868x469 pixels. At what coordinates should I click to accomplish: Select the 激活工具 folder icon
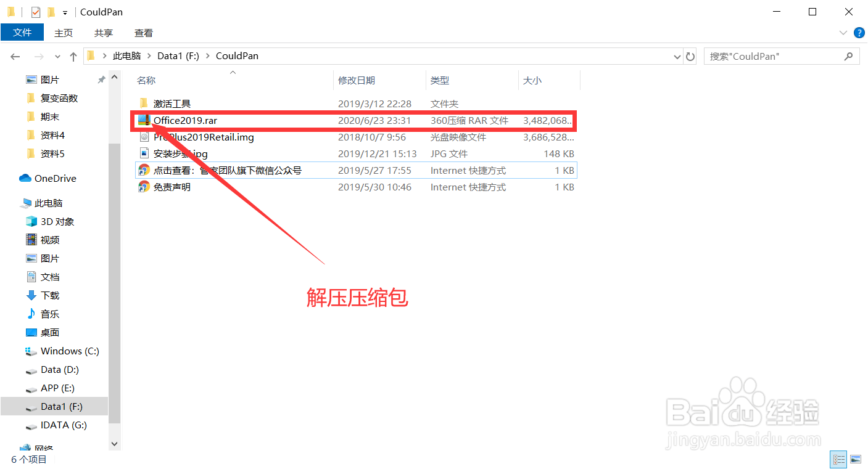pos(144,104)
